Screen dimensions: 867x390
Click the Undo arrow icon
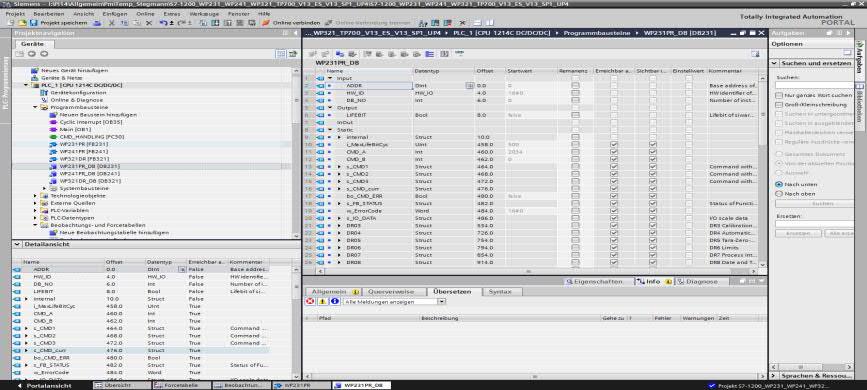164,23
